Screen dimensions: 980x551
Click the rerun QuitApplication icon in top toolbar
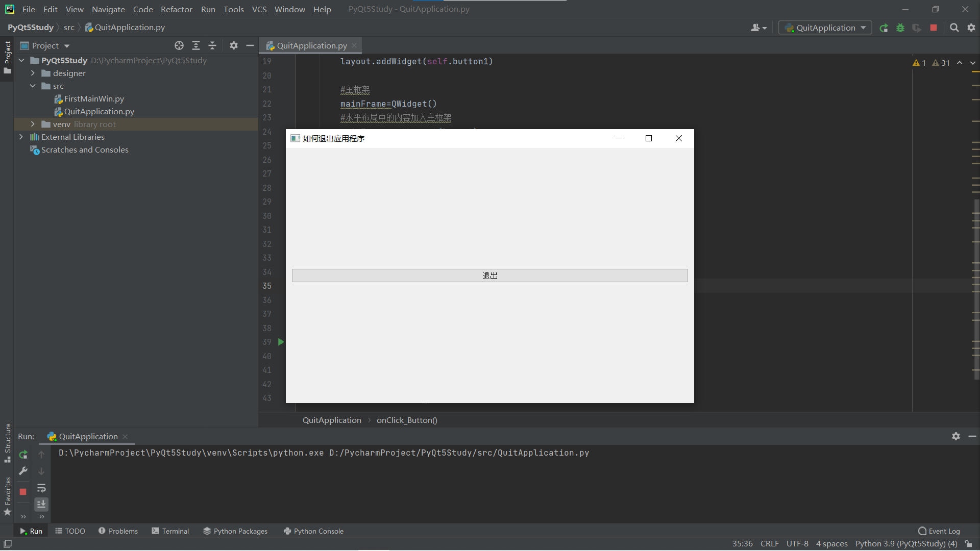coord(884,28)
